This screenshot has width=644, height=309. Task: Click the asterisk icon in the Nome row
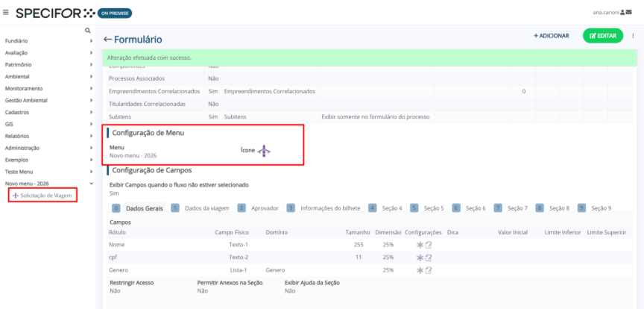click(420, 245)
